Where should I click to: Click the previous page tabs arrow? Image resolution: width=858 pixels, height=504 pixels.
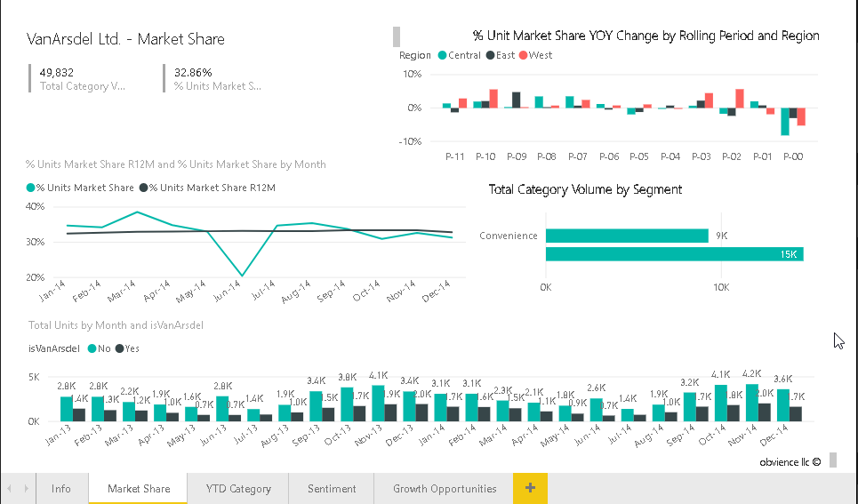[x=10, y=489]
